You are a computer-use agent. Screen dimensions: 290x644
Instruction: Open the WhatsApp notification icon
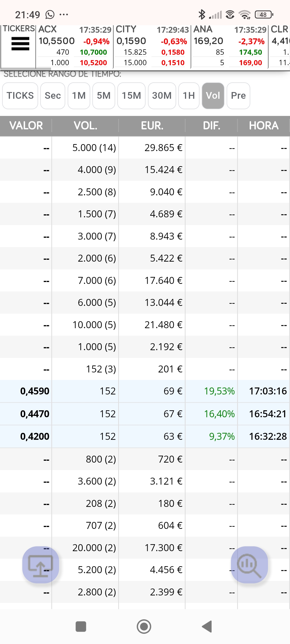click(50, 14)
